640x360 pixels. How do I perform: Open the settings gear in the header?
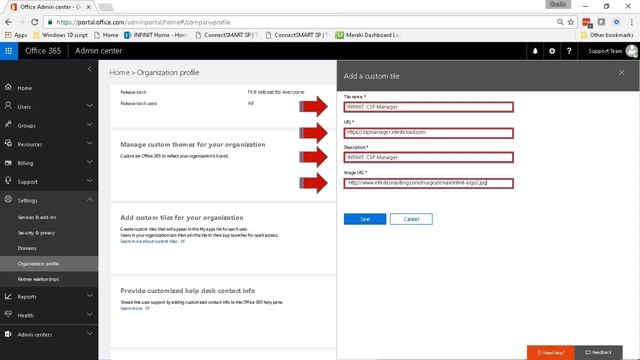552,51
